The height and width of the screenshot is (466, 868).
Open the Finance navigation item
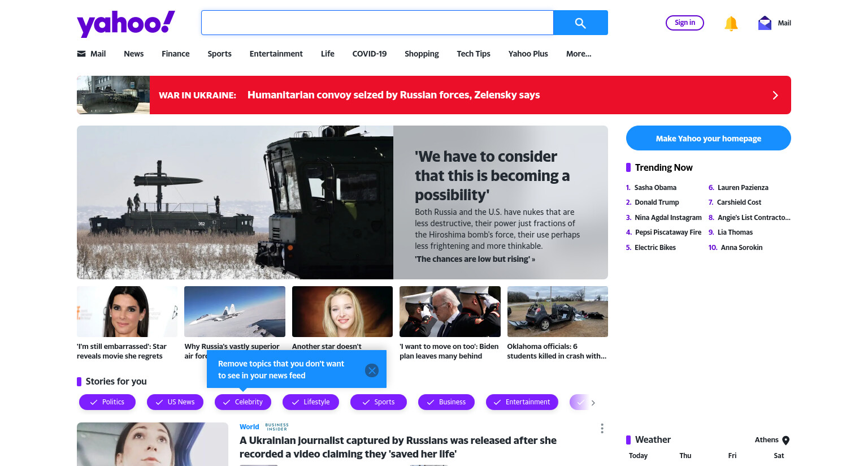175,54
